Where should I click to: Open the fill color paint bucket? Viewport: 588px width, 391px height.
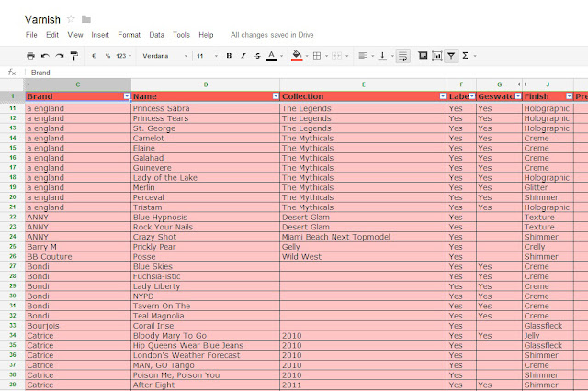[297, 56]
